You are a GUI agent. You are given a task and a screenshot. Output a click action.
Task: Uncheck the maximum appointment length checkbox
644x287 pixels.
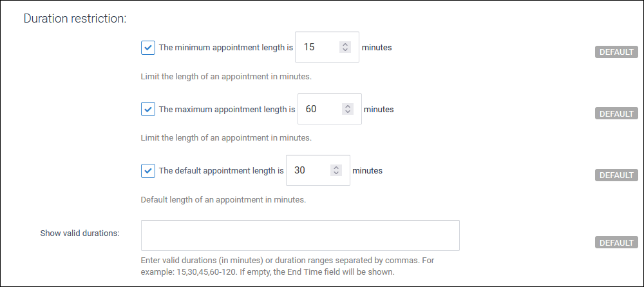[148, 109]
